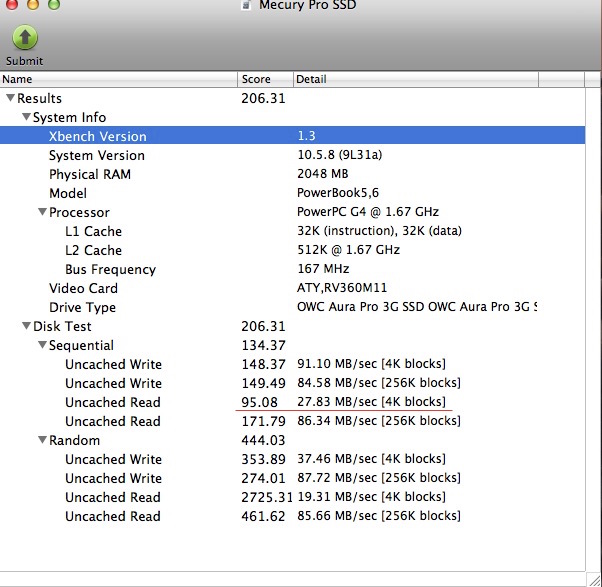This screenshot has width=602, height=587.
Task: Select the System Version row
Action: click(293, 155)
